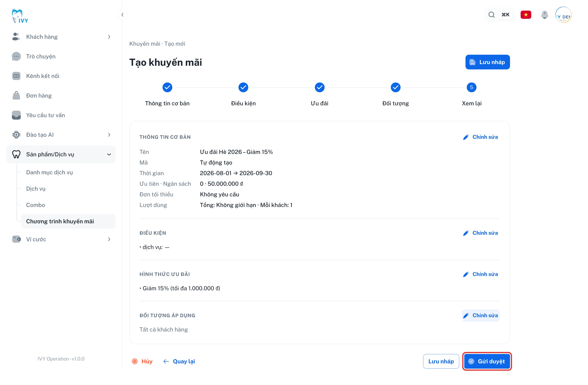Click the Kênh kết nối link icon
The image size is (588, 385).
[x=16, y=76]
